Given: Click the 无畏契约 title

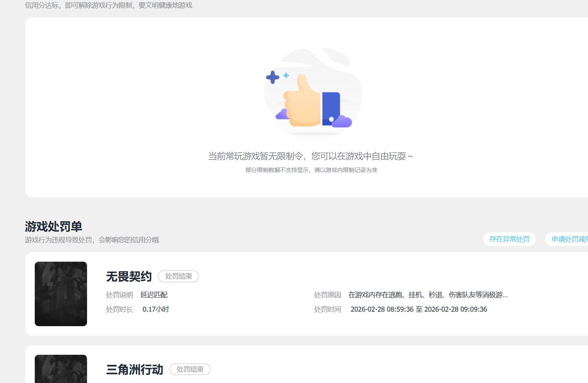Looking at the screenshot, I should 129,276.
